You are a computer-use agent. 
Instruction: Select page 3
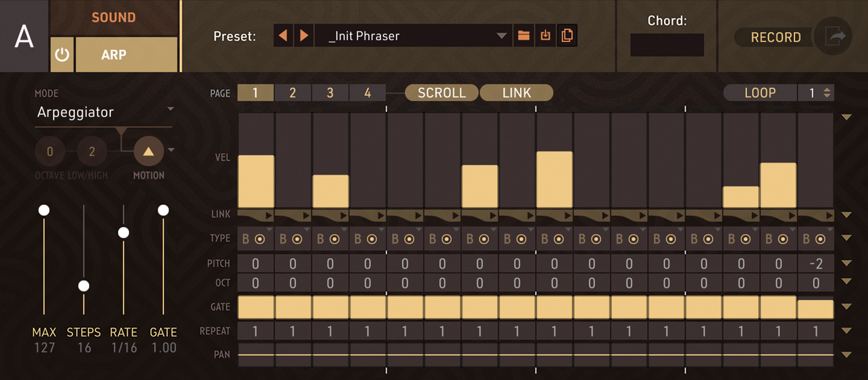pyautogui.click(x=330, y=93)
